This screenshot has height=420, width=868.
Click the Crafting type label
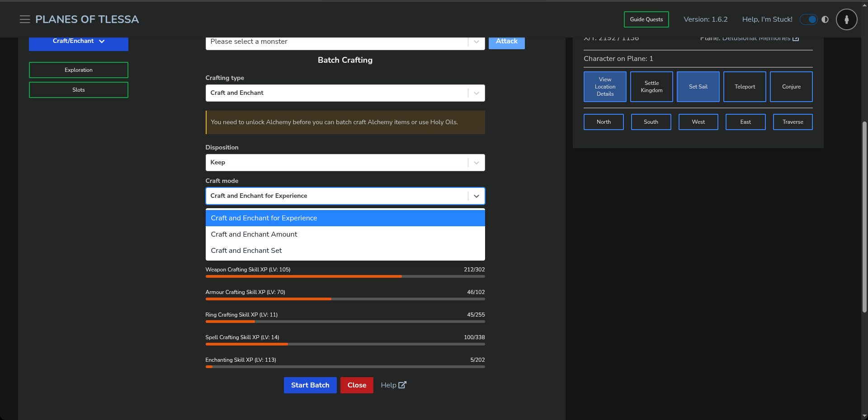225,78
